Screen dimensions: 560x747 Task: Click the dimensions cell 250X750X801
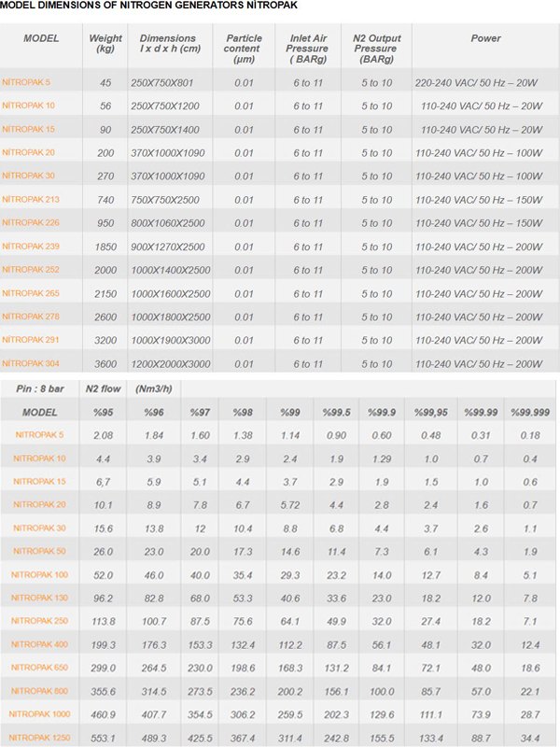coord(162,82)
